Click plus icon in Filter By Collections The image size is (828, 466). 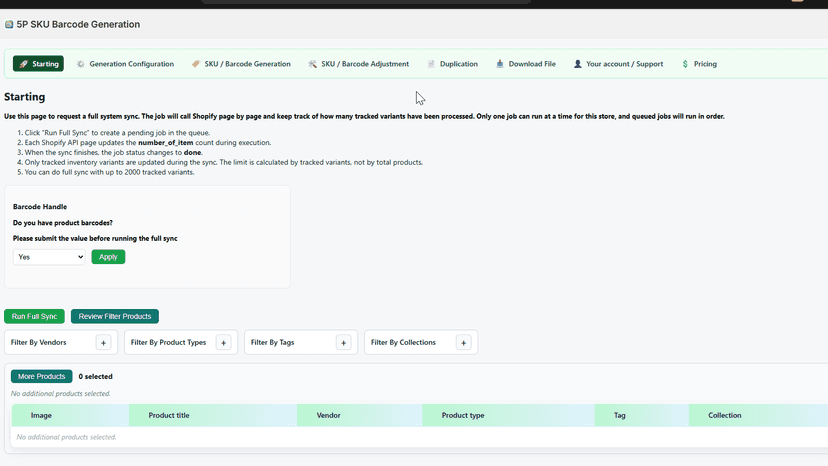[x=464, y=343]
